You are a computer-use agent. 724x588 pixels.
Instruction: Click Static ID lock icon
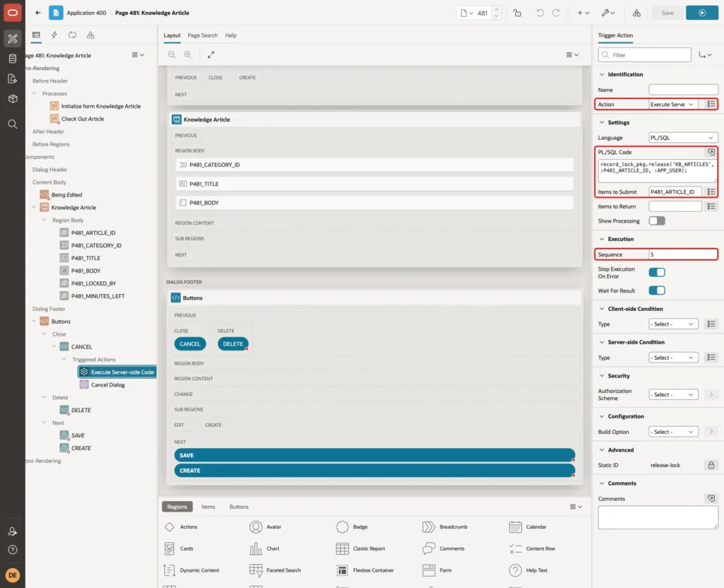click(711, 465)
